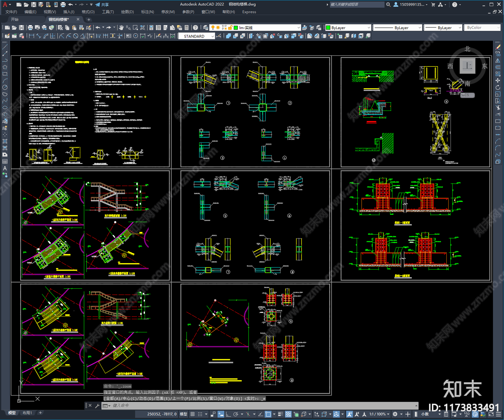Open the ByColor plot style dropdown

[482, 28]
